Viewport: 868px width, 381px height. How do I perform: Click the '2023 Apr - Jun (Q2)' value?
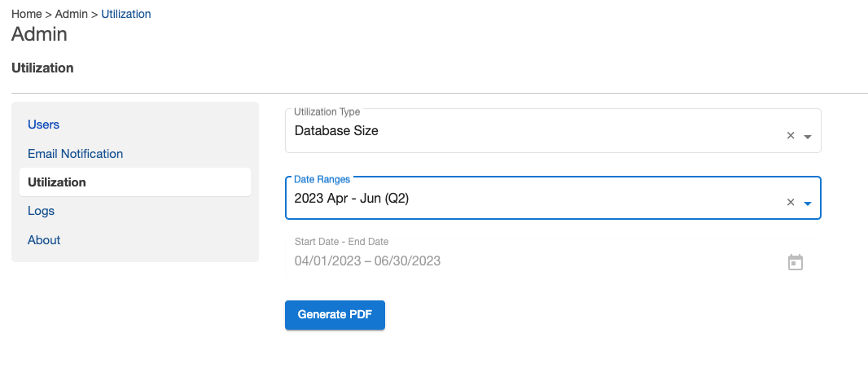(x=351, y=197)
